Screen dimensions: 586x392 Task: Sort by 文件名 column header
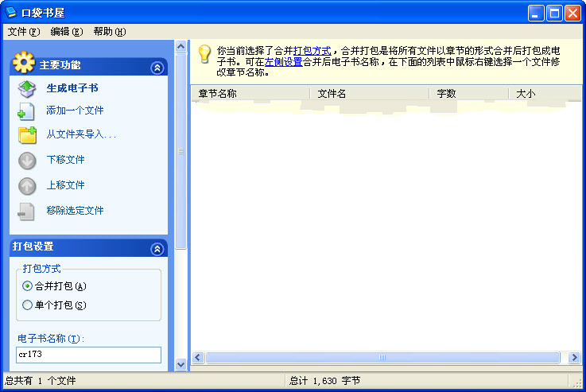[370, 93]
